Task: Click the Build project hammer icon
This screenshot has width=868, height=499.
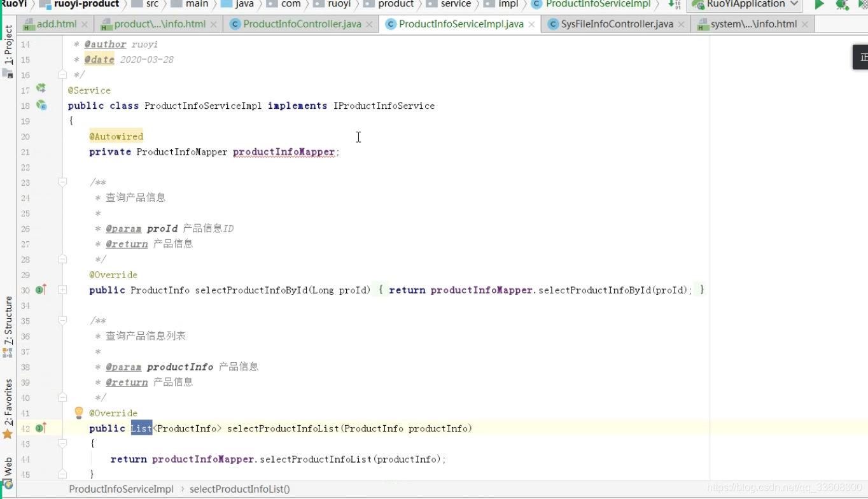Action: [675, 4]
